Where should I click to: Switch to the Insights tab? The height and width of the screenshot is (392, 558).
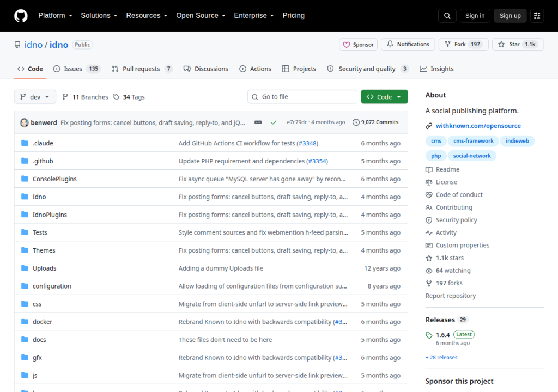(x=436, y=69)
